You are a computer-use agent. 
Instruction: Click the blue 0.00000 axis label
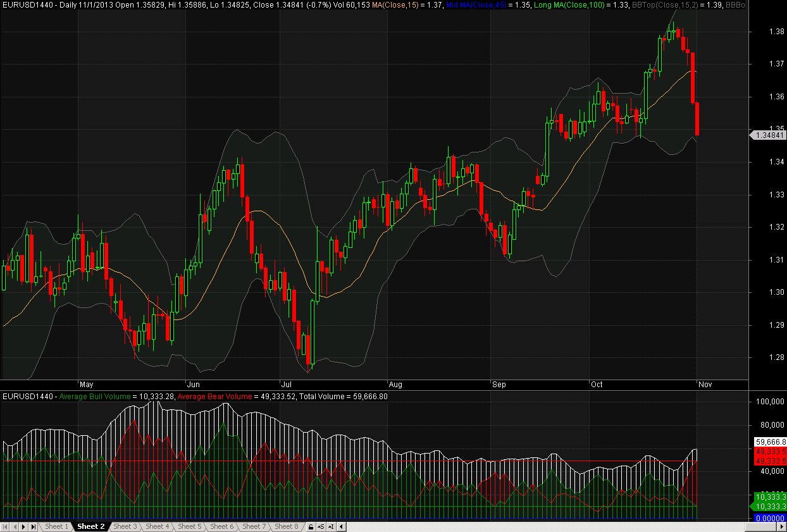coord(770,517)
